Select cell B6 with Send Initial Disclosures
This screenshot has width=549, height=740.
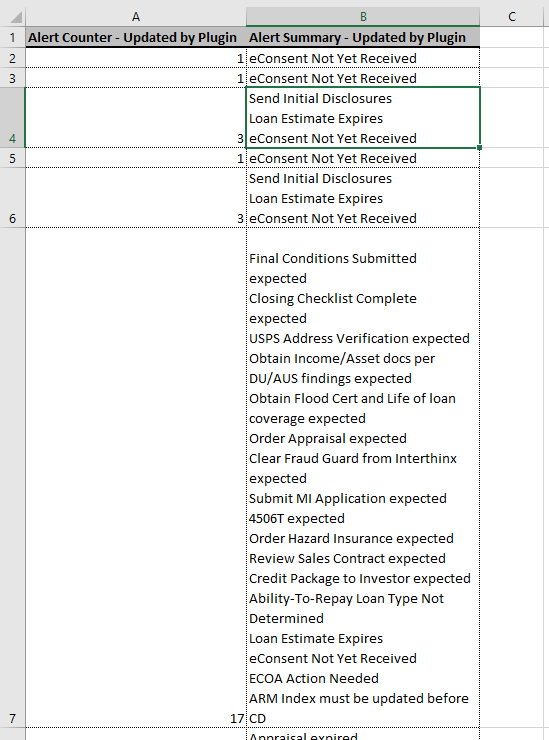pyautogui.click(x=363, y=198)
